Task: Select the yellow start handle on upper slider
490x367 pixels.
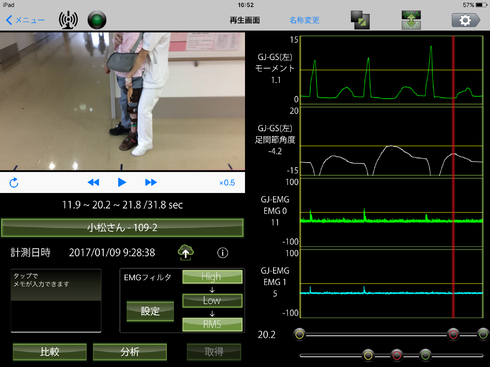Action: pyautogui.click(x=300, y=334)
